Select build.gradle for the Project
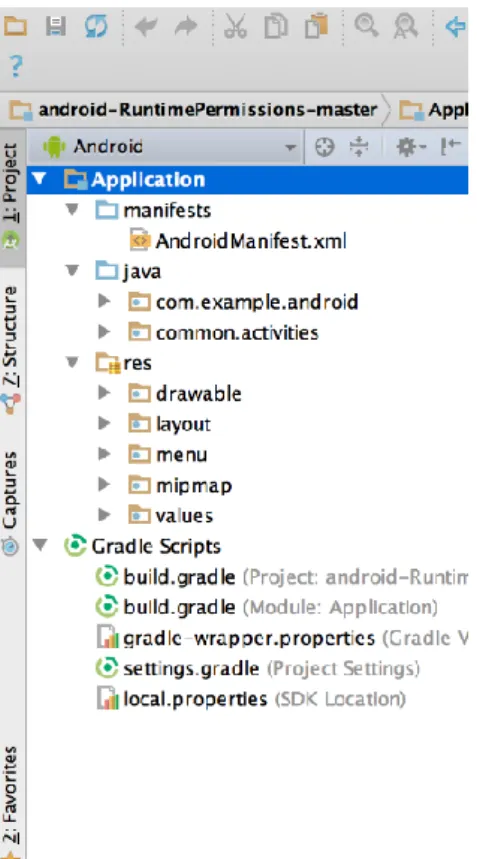The height and width of the screenshot is (859, 477). (x=281, y=577)
